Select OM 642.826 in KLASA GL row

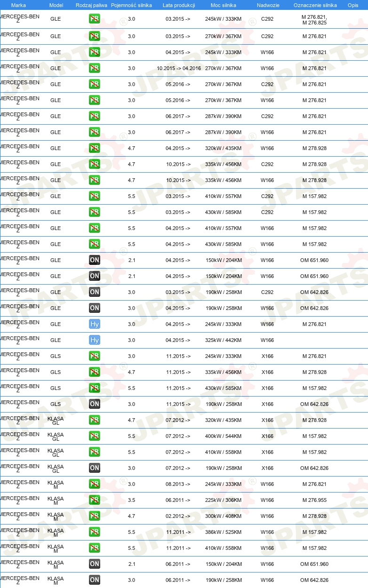[314, 468]
